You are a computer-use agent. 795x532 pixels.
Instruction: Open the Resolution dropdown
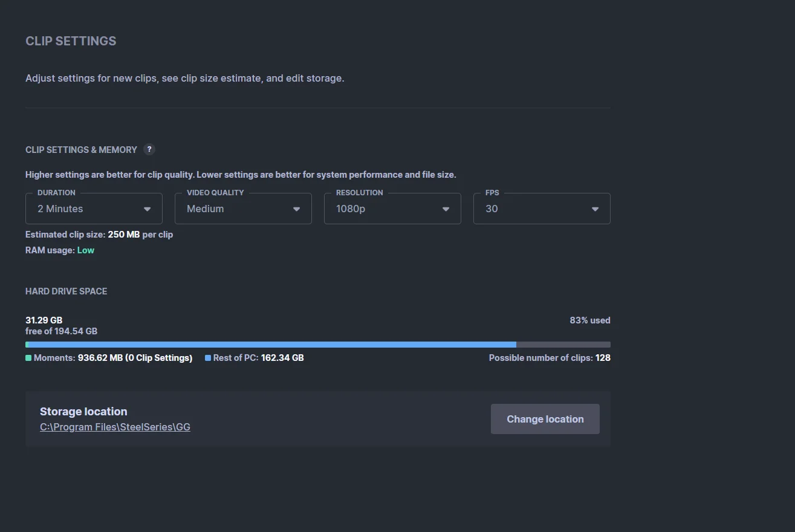coord(392,209)
